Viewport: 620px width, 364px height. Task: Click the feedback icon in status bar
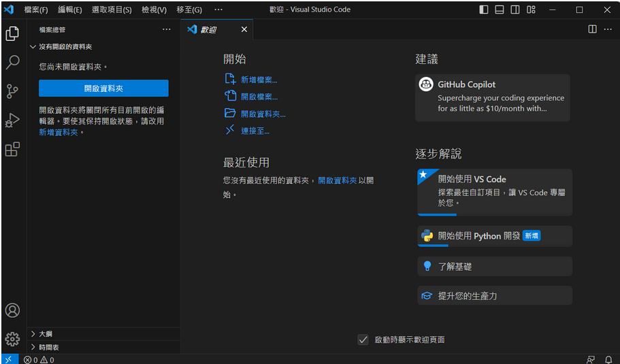pyautogui.click(x=590, y=360)
